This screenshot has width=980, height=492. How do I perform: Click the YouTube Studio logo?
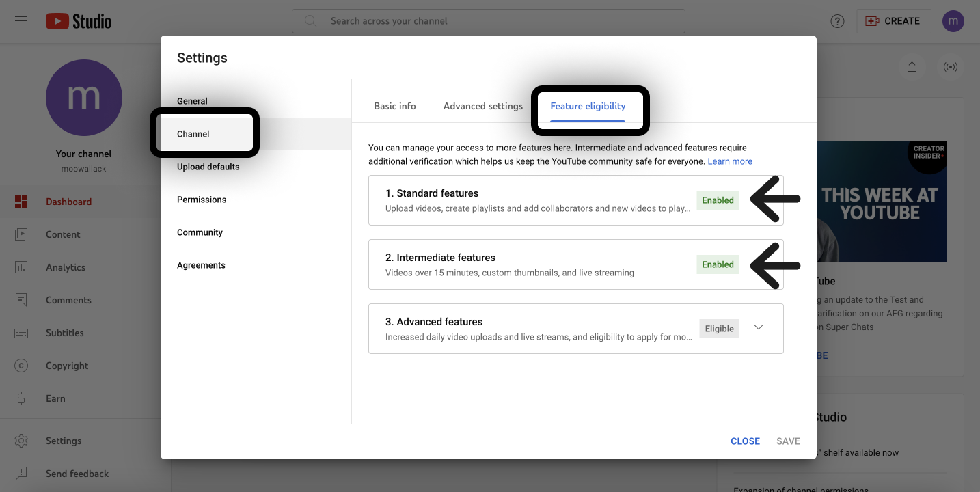coord(79,21)
